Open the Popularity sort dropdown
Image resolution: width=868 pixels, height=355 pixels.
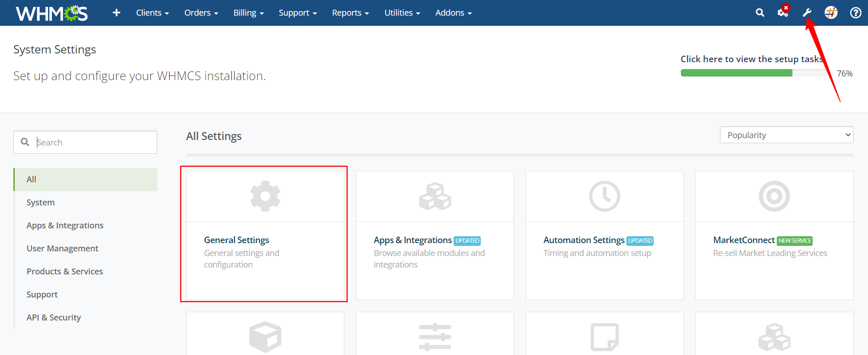(786, 135)
